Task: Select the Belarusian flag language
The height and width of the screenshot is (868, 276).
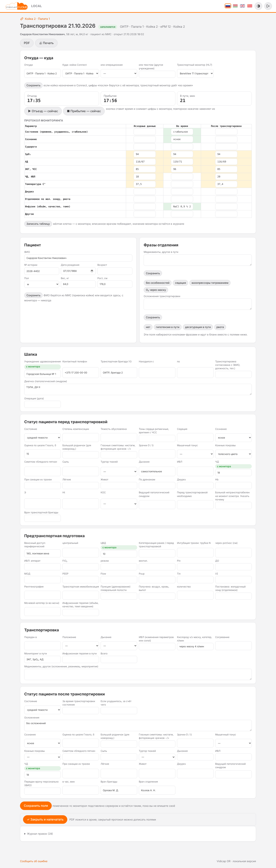Action: click(235, 6)
